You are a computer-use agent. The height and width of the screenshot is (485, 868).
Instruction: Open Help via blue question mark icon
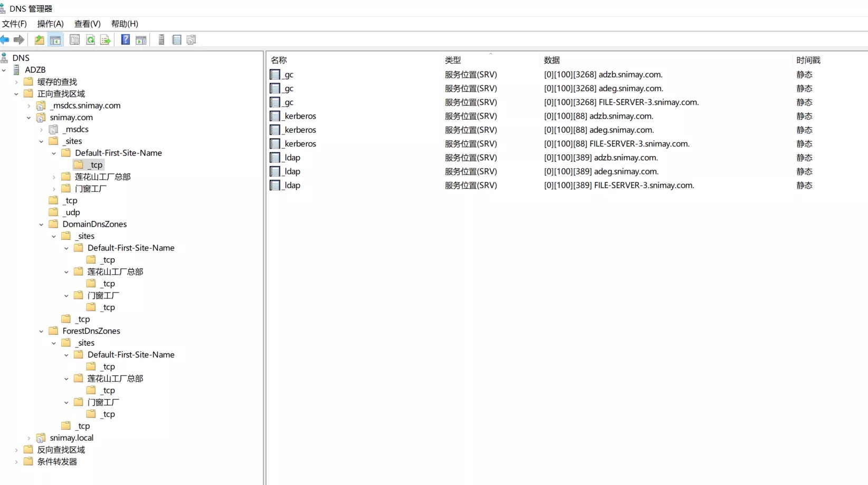click(x=125, y=40)
